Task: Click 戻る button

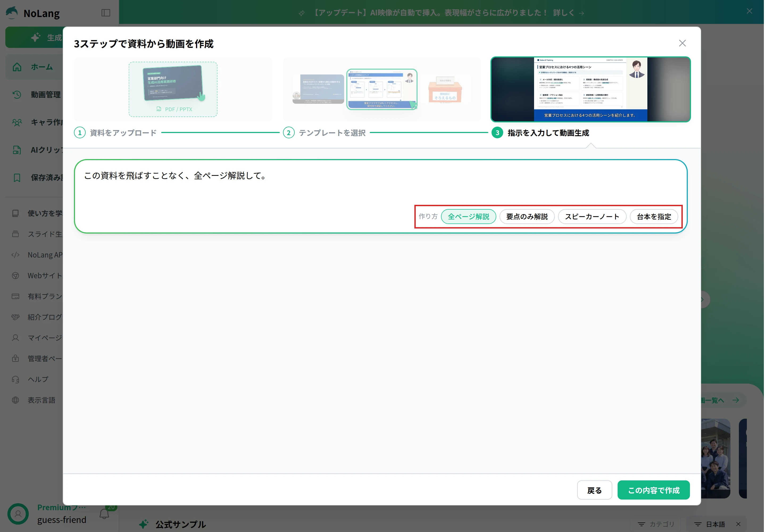Action: point(594,490)
